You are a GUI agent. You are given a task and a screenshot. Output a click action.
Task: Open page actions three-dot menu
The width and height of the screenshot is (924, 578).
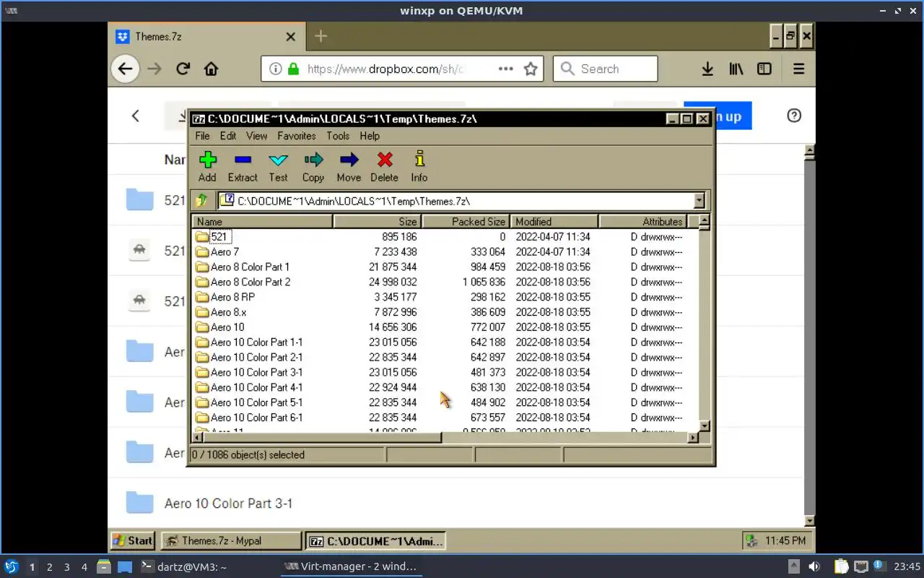click(x=505, y=69)
